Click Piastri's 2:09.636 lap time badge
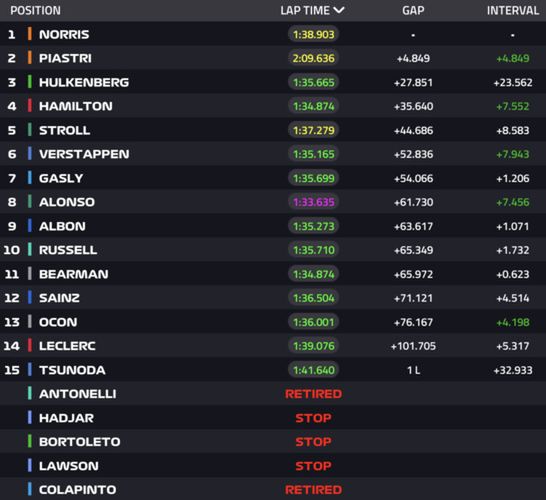Viewport: 546px width, 500px height. point(313,58)
